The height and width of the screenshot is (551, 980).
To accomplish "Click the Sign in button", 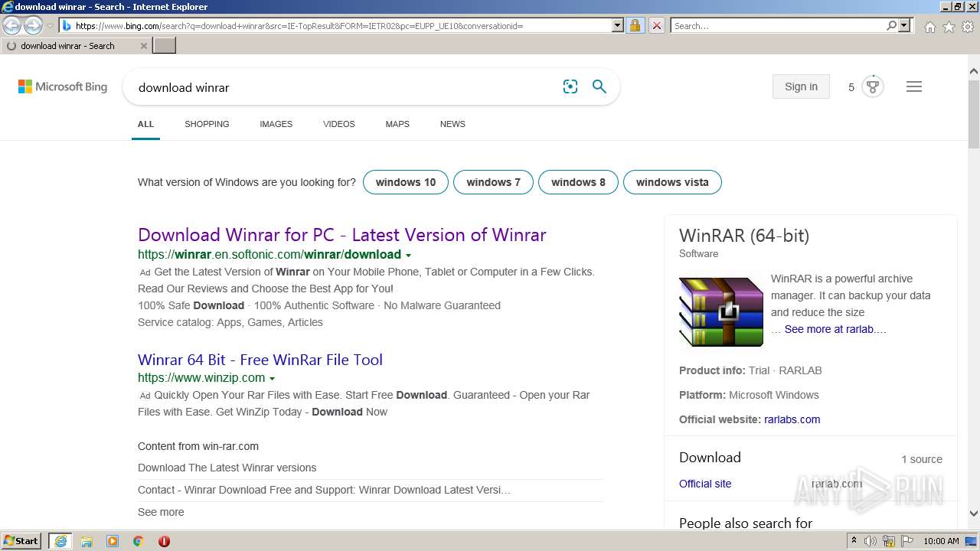I will tap(801, 86).
